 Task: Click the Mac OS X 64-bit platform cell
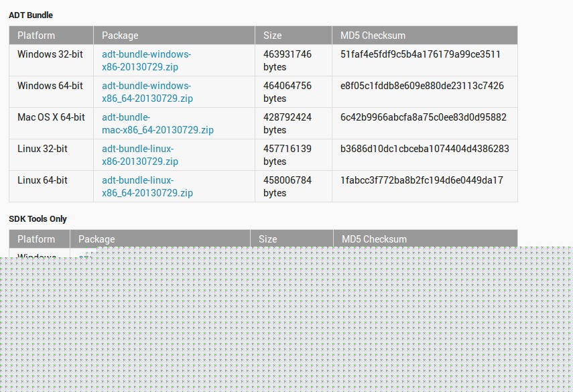(50, 117)
